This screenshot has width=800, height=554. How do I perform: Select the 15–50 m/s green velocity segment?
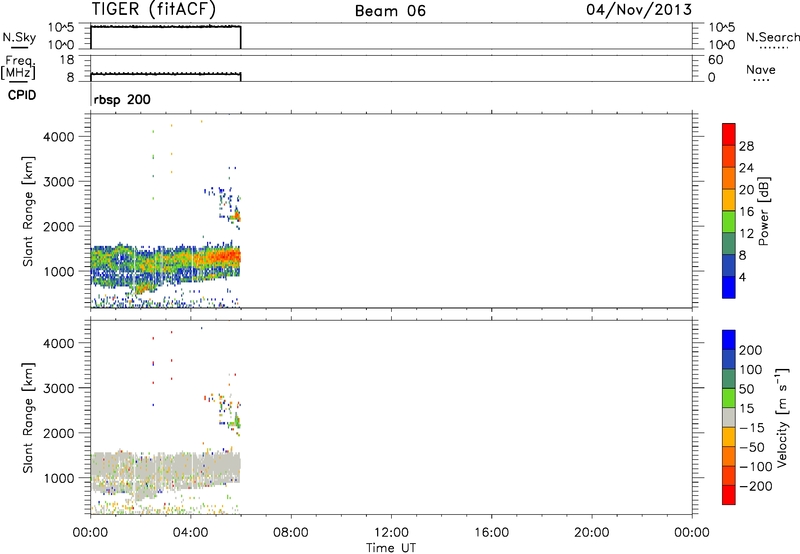click(729, 398)
